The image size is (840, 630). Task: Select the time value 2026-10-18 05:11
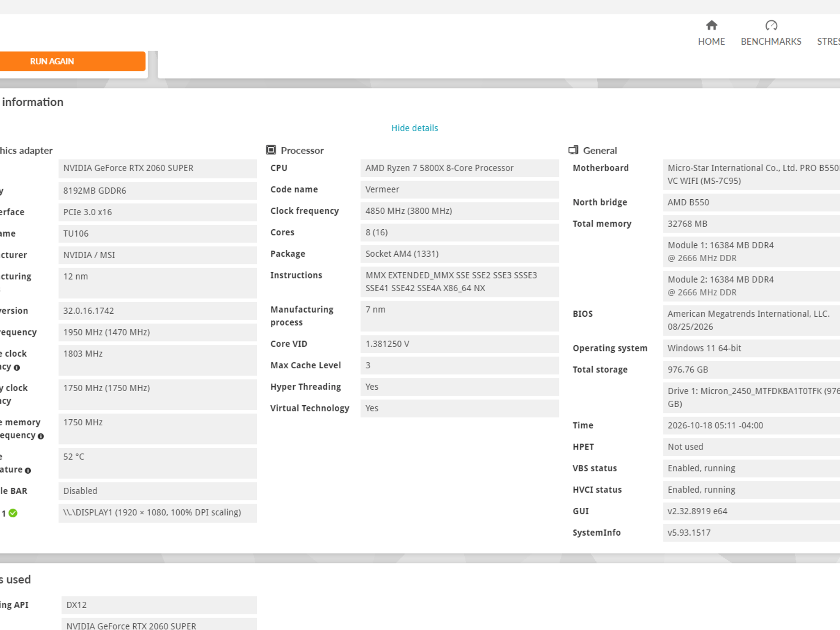[751, 425]
